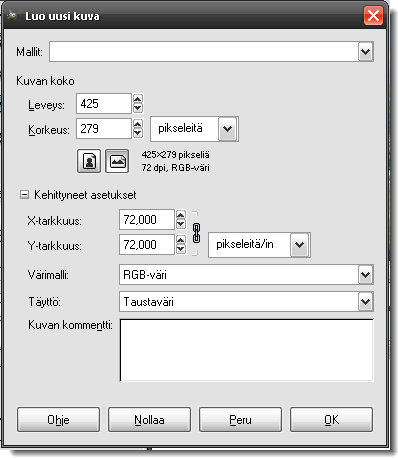Close the Luo uusi kuva dialog
Screen dimensions: 398x458
[373, 16]
